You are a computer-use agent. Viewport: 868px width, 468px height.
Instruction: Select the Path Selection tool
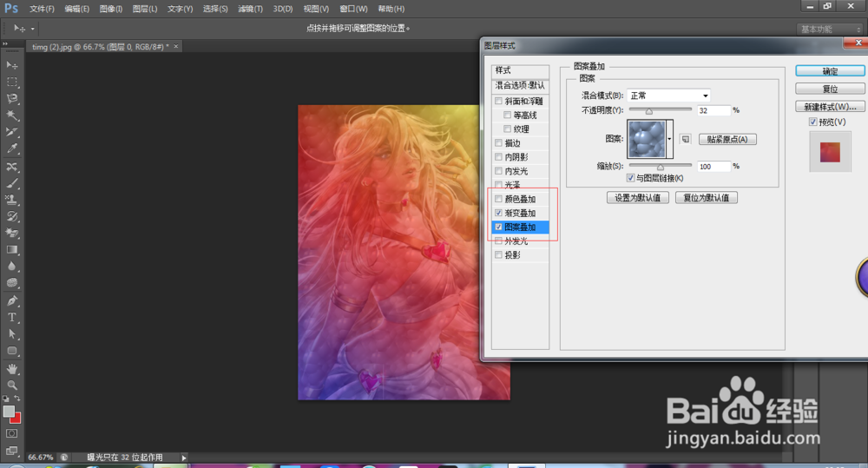click(x=11, y=334)
